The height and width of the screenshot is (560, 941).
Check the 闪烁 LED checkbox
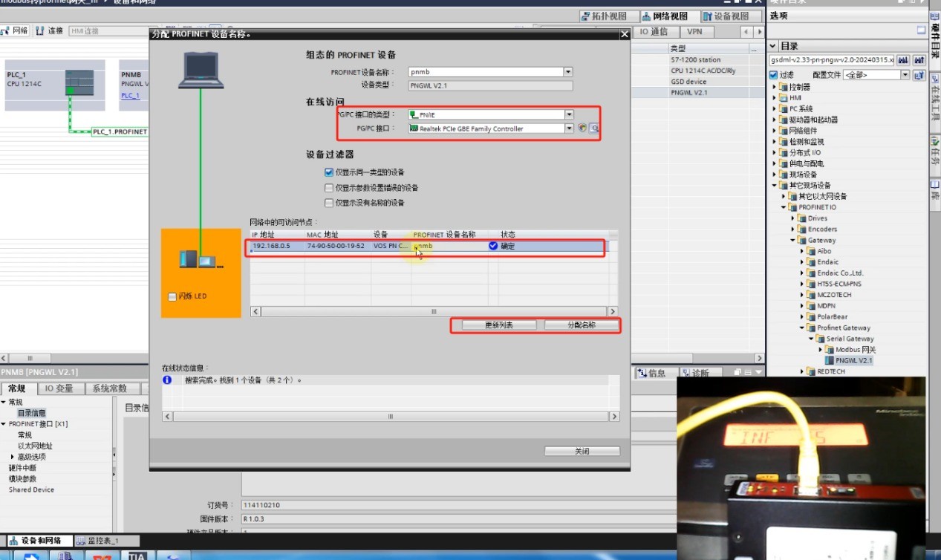pyautogui.click(x=172, y=296)
